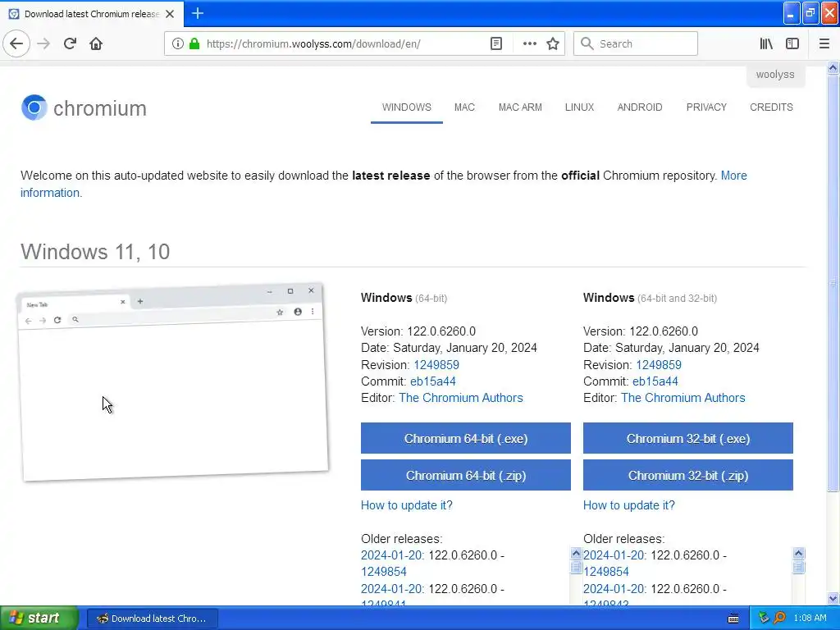This screenshot has height=630, width=840.
Task: Click the forward navigation arrow
Action: click(43, 43)
